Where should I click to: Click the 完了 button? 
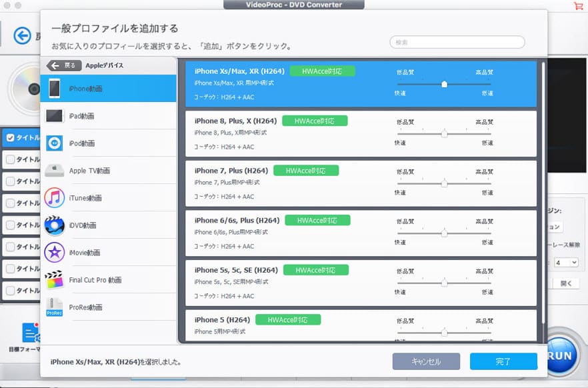[503, 361]
